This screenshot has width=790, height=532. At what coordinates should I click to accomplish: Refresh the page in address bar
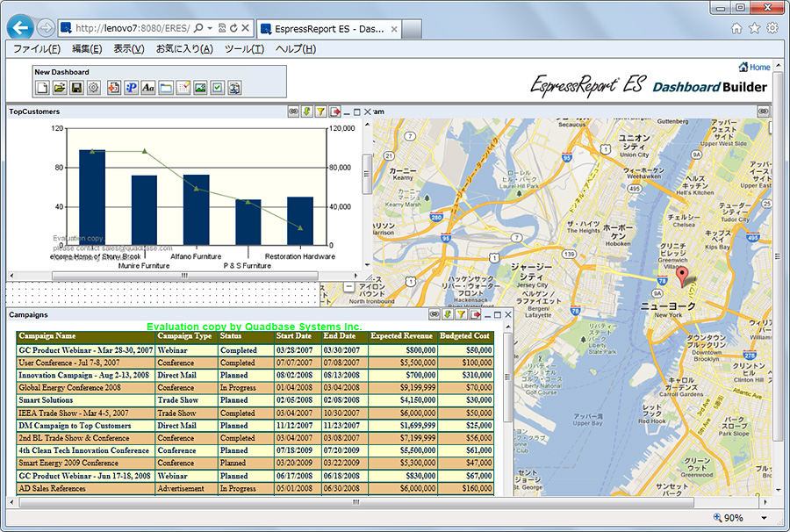point(233,28)
